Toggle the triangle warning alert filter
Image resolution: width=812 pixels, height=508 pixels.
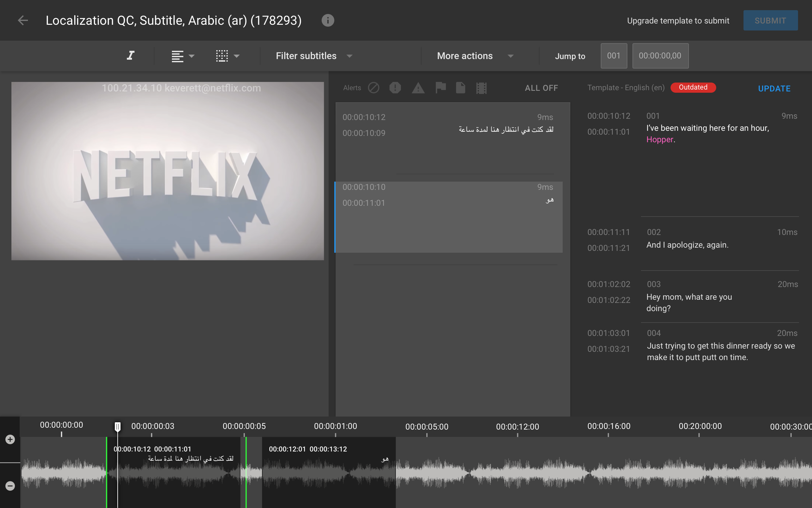(x=418, y=88)
